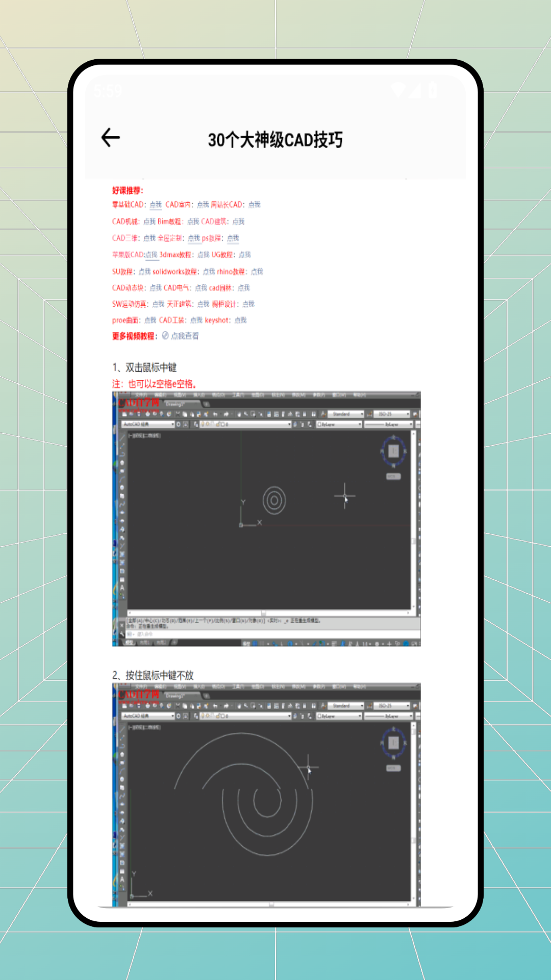
Task: Open the CAD室内 点我 link
Action: click(x=203, y=205)
